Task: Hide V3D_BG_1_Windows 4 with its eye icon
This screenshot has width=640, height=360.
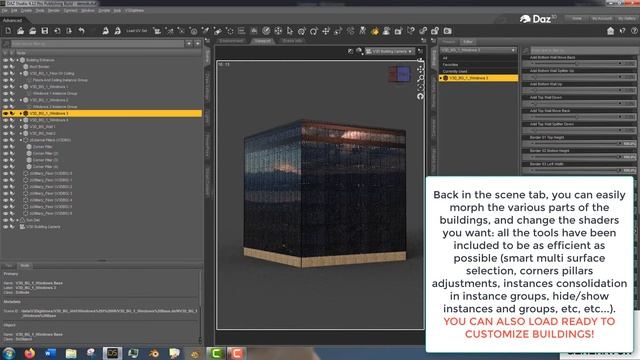Action: (x=5, y=120)
